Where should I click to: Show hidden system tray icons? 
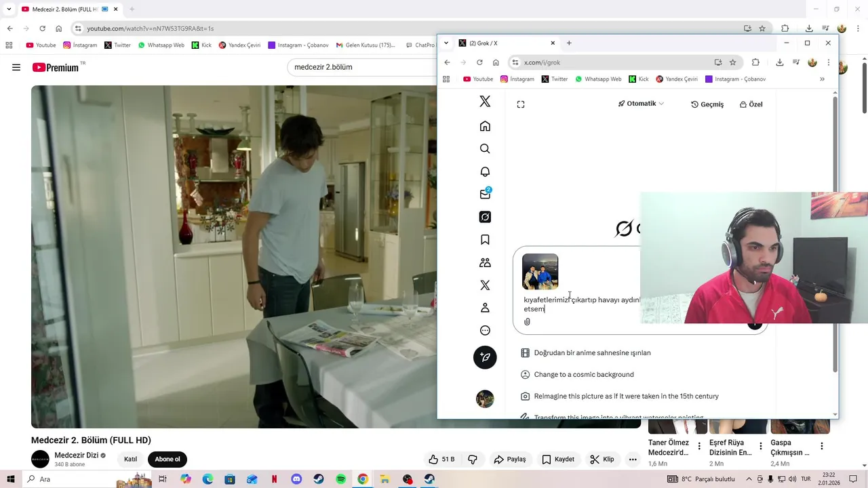point(749,479)
